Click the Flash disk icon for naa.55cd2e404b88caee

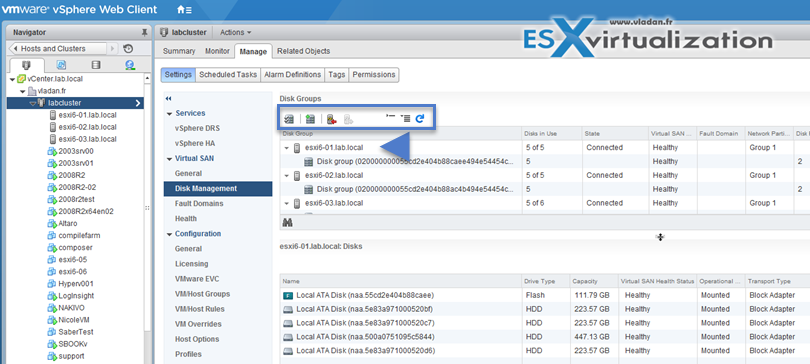point(288,295)
